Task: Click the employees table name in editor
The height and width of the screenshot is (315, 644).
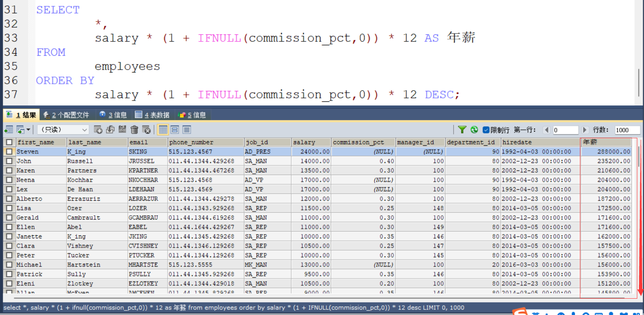Action: coord(127,67)
